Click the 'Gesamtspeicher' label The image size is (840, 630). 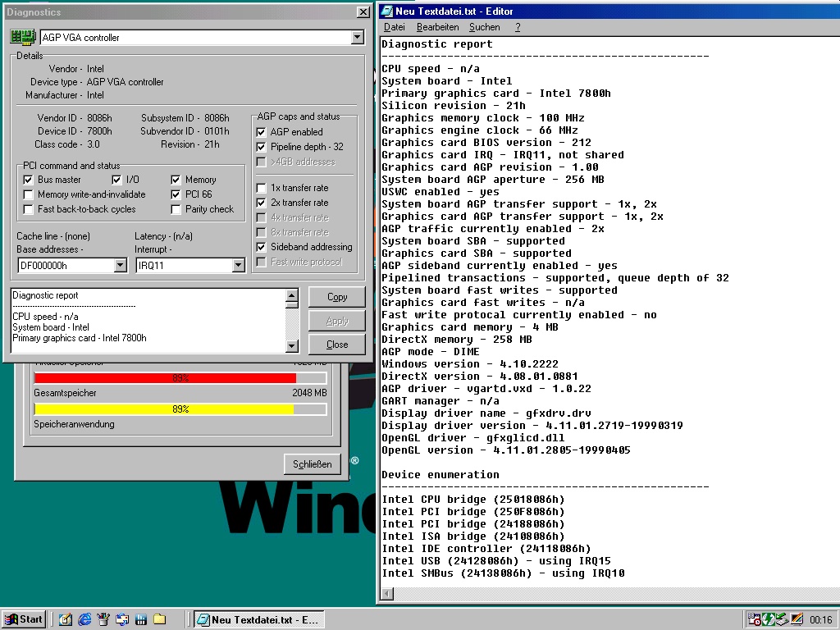click(65, 393)
